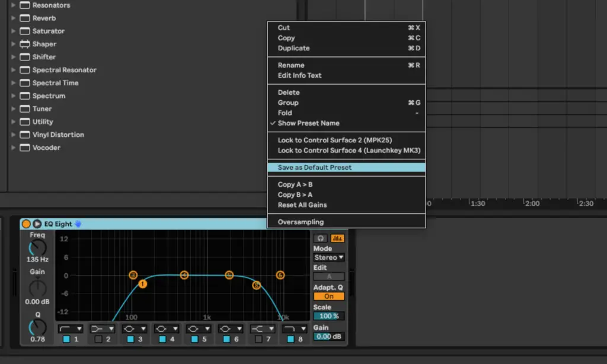Click the Vinyl Distortion folder icon
The image size is (607, 364).
click(25, 135)
